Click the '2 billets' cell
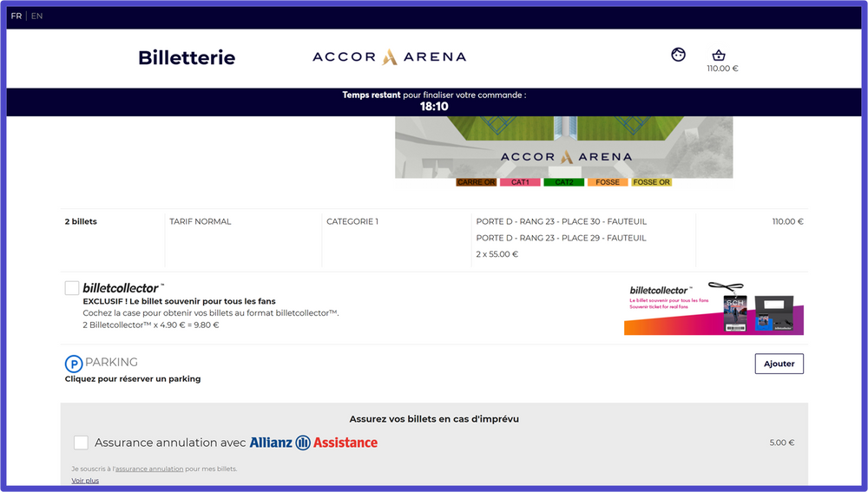This screenshot has height=492, width=868. click(81, 221)
